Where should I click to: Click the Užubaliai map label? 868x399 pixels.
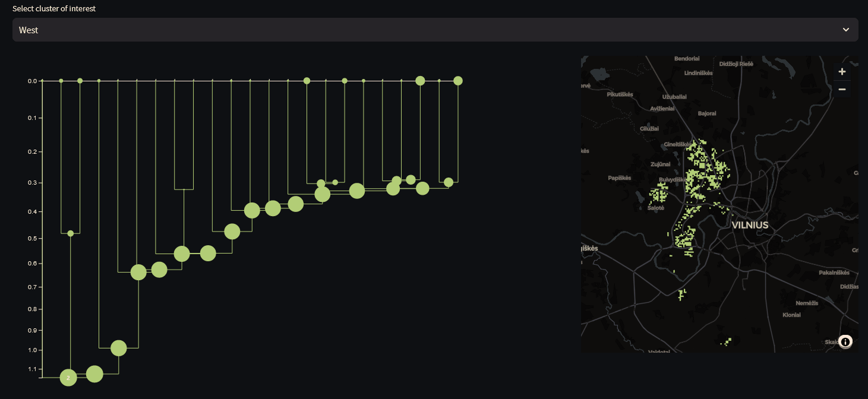tap(674, 96)
